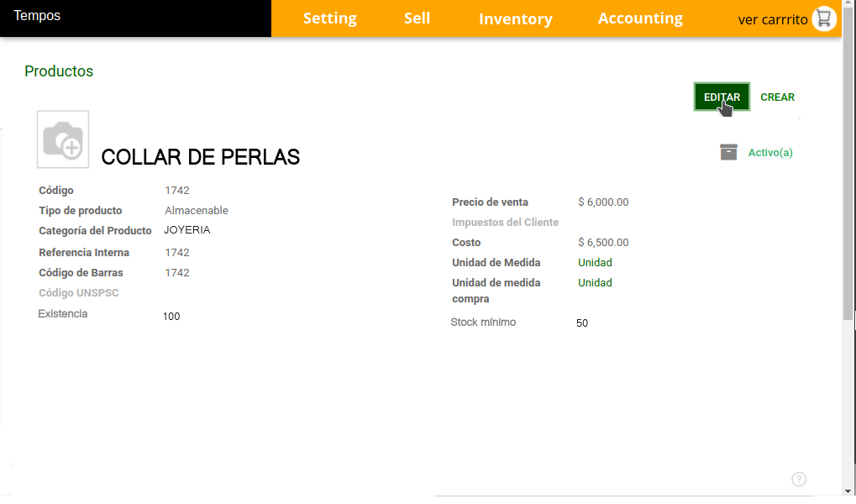Go to the Productos breadcrumb

pos(59,71)
